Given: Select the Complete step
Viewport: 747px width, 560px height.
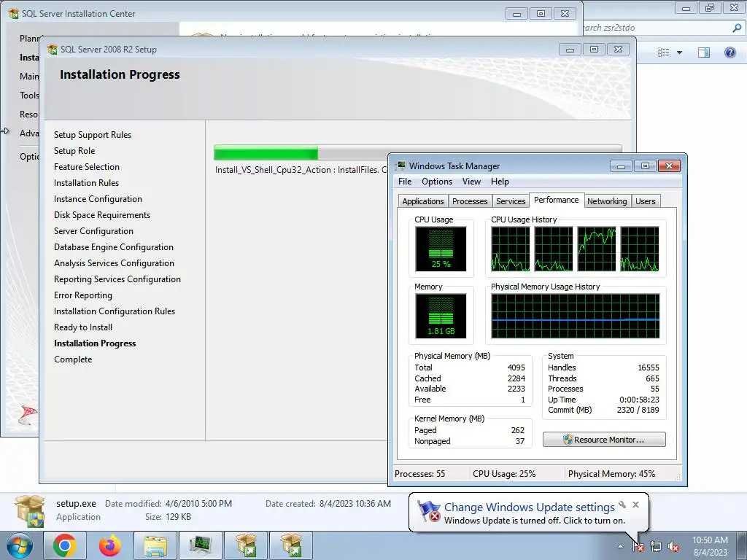Looking at the screenshot, I should (x=73, y=359).
